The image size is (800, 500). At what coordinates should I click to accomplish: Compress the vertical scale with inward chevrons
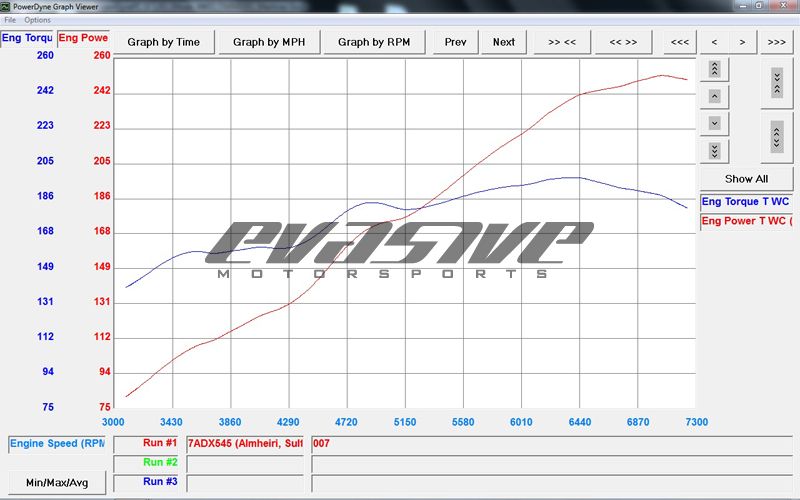pos(777,83)
